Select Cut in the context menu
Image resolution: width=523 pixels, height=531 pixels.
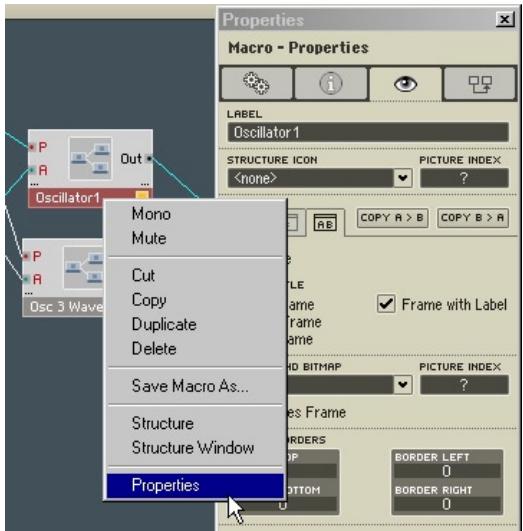pyautogui.click(x=195, y=275)
